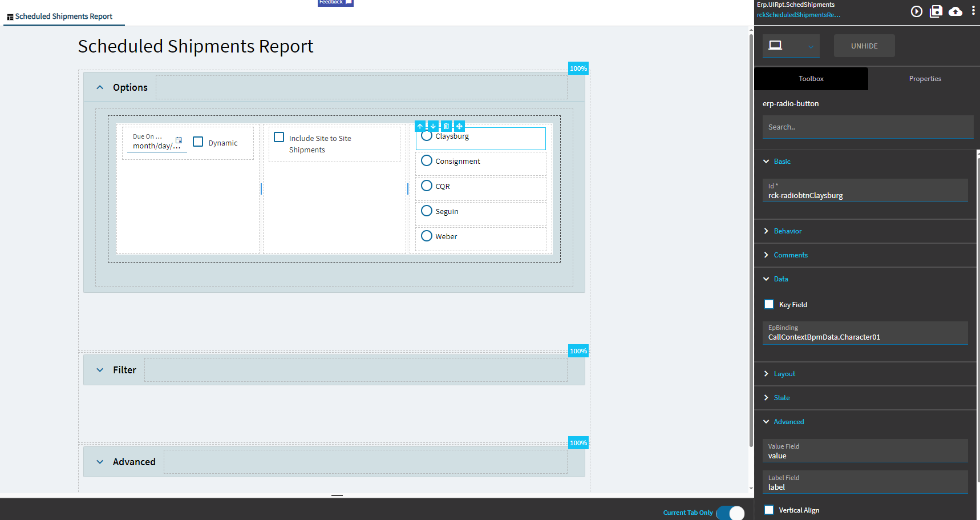The width and height of the screenshot is (980, 520).
Task: Click the UNHIDE button
Action: [864, 46]
